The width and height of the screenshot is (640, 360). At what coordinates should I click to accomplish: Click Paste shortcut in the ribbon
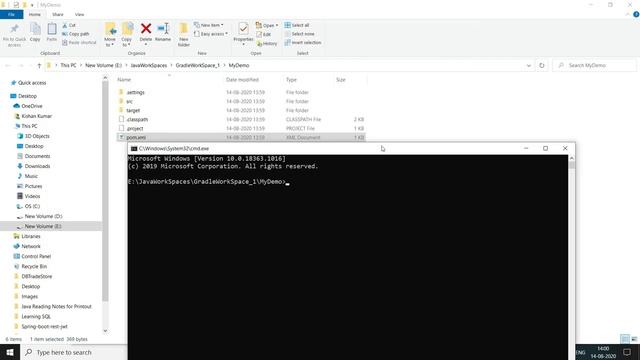point(79,42)
